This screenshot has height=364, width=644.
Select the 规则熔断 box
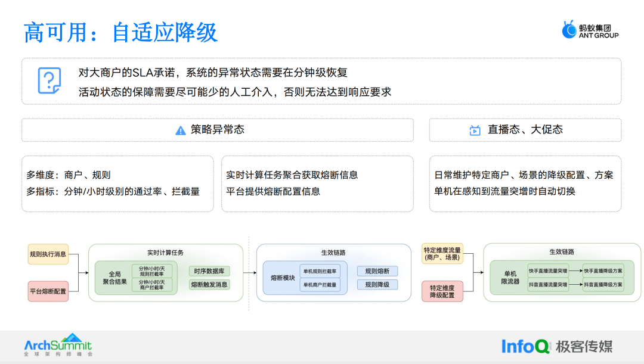pyautogui.click(x=377, y=271)
